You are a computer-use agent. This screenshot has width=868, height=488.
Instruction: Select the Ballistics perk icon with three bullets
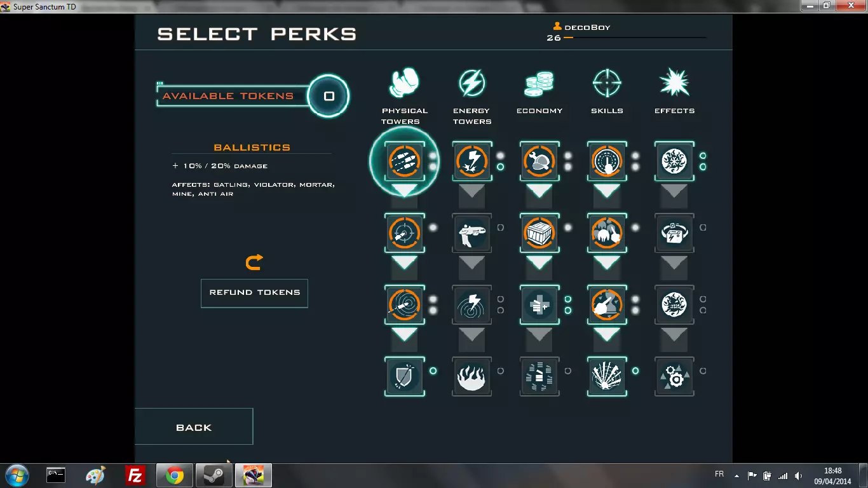(x=404, y=161)
